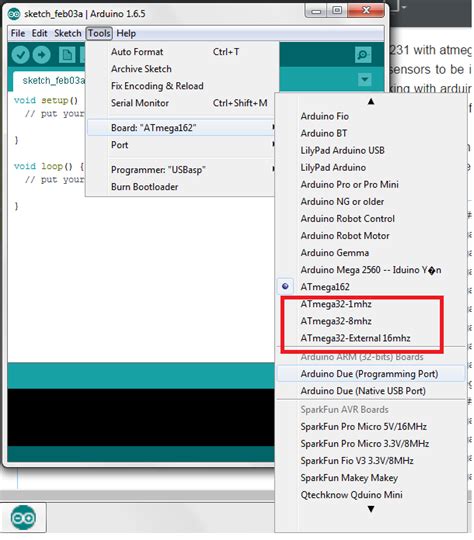Select ATmega32-1mhz board
The image size is (474, 540).
(371, 304)
